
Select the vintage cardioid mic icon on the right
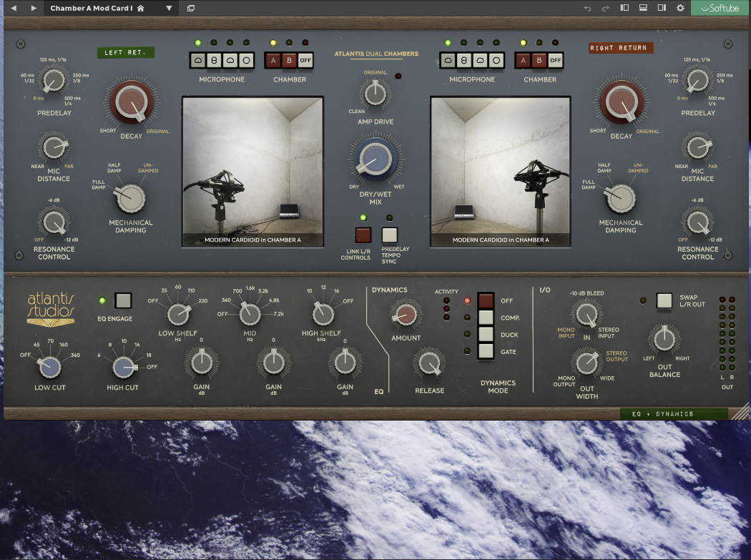pyautogui.click(x=480, y=61)
